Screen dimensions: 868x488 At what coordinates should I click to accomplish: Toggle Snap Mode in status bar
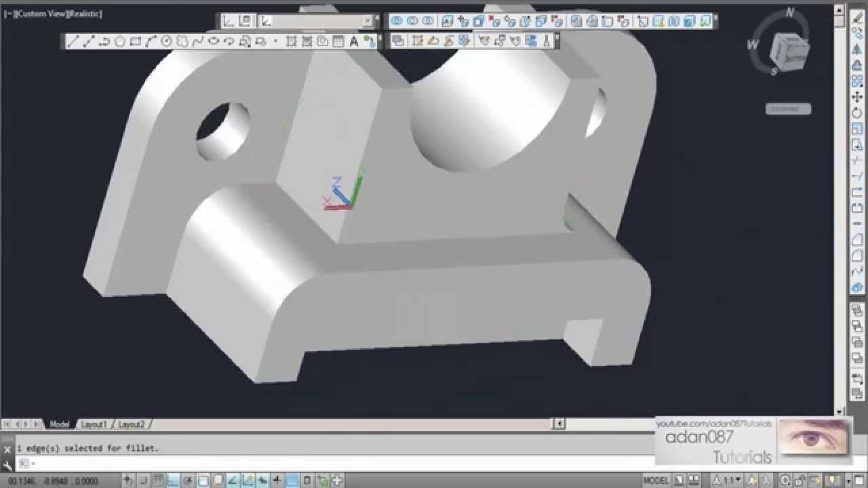pyautogui.click(x=142, y=481)
